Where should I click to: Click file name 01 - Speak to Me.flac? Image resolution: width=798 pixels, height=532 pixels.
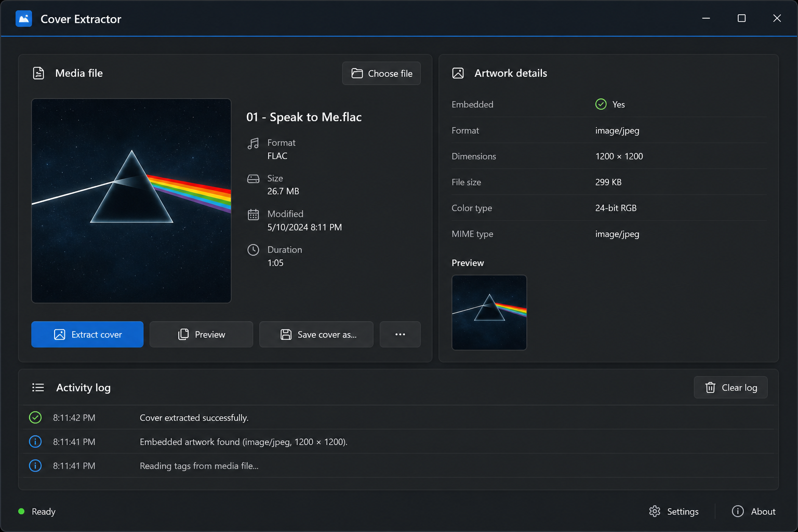coord(304,117)
